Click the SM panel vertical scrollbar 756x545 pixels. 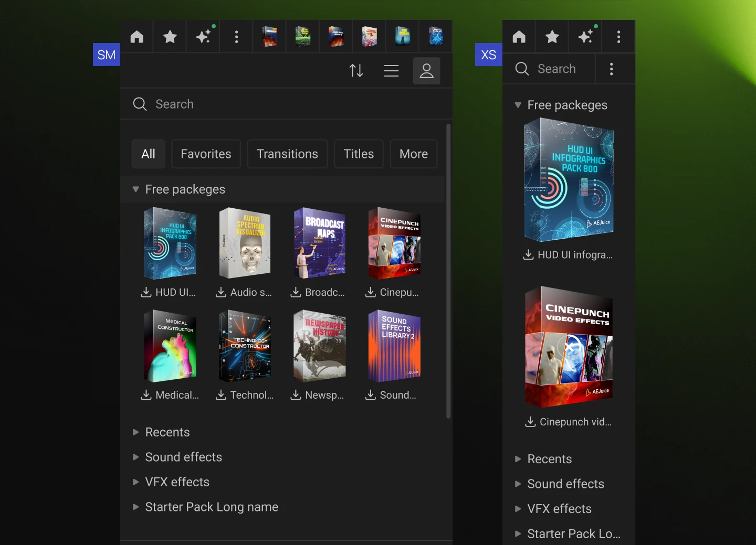[448, 271]
